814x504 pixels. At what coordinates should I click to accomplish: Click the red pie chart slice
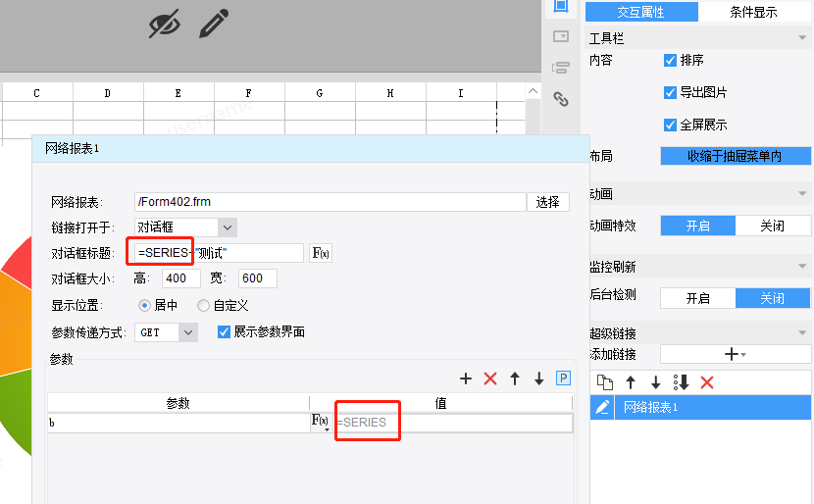coord(20,263)
